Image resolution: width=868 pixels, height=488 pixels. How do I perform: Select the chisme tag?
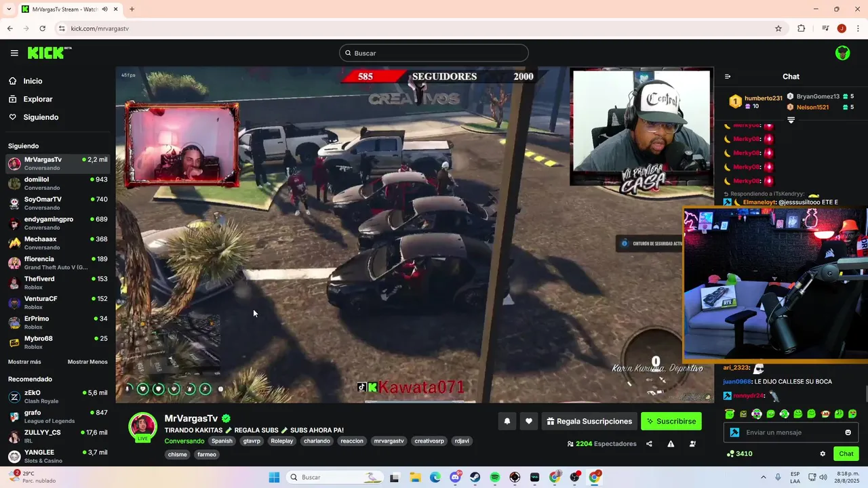pyautogui.click(x=178, y=454)
